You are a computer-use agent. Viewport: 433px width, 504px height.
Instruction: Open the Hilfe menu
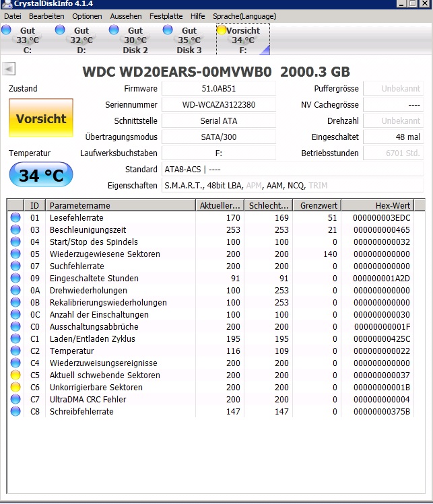(197, 16)
